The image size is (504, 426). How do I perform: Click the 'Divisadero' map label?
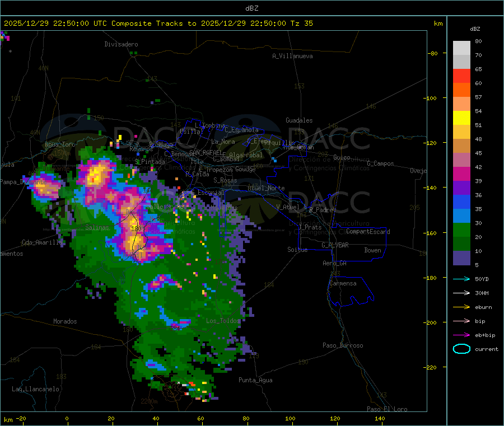(x=121, y=44)
